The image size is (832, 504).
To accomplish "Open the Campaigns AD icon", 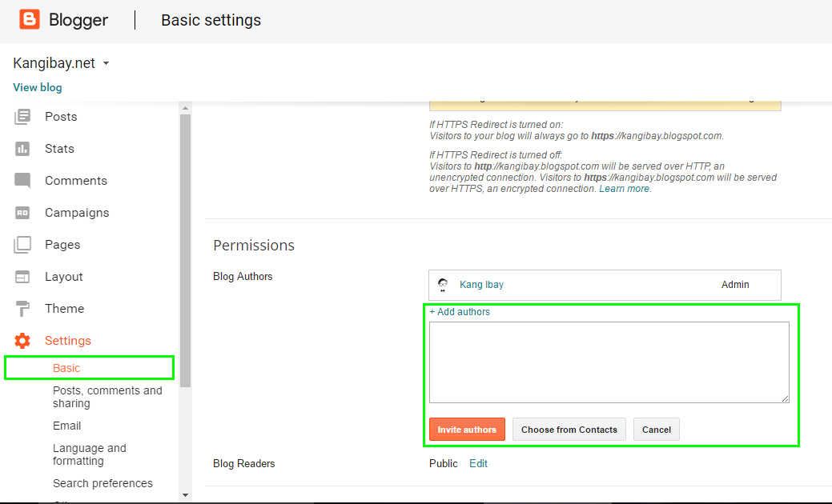I will pyautogui.click(x=22, y=213).
